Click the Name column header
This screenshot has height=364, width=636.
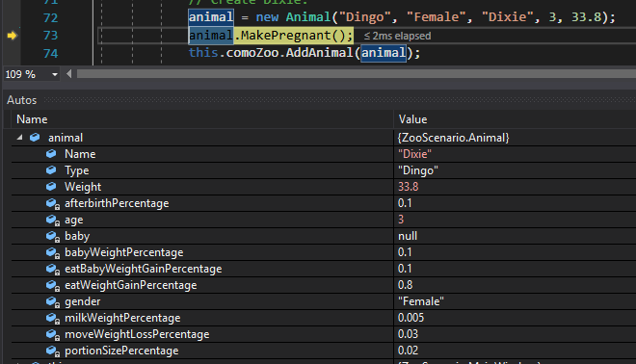tap(32, 119)
